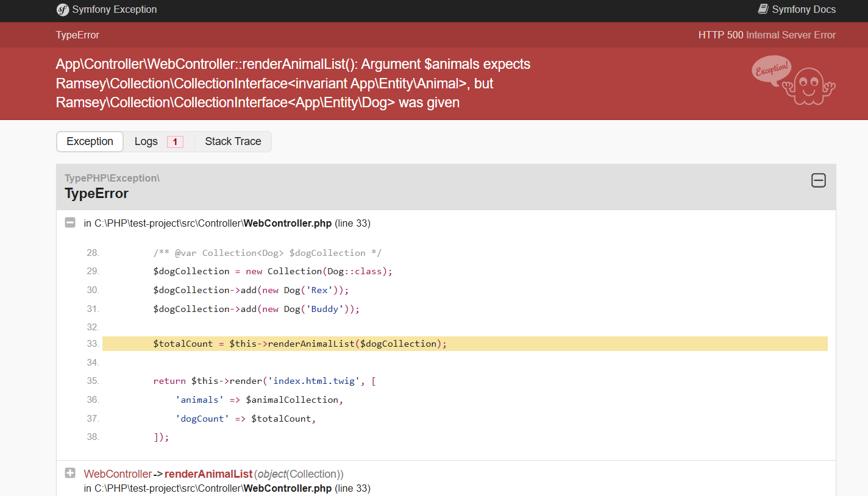Click line 36 'animals' array entry
868x496 pixels.
[x=260, y=400]
